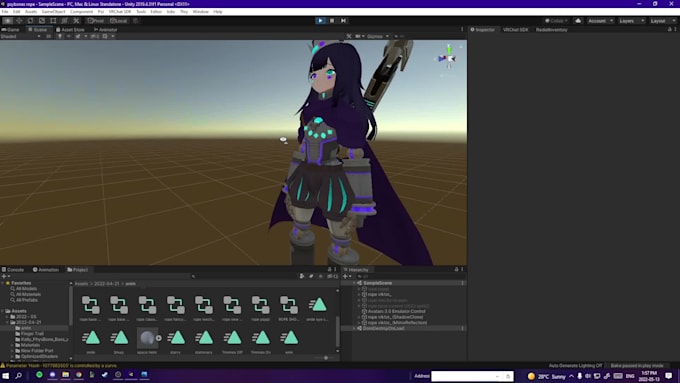The height and width of the screenshot is (383, 680).
Task: Open the Layers dropdown
Action: click(x=631, y=20)
